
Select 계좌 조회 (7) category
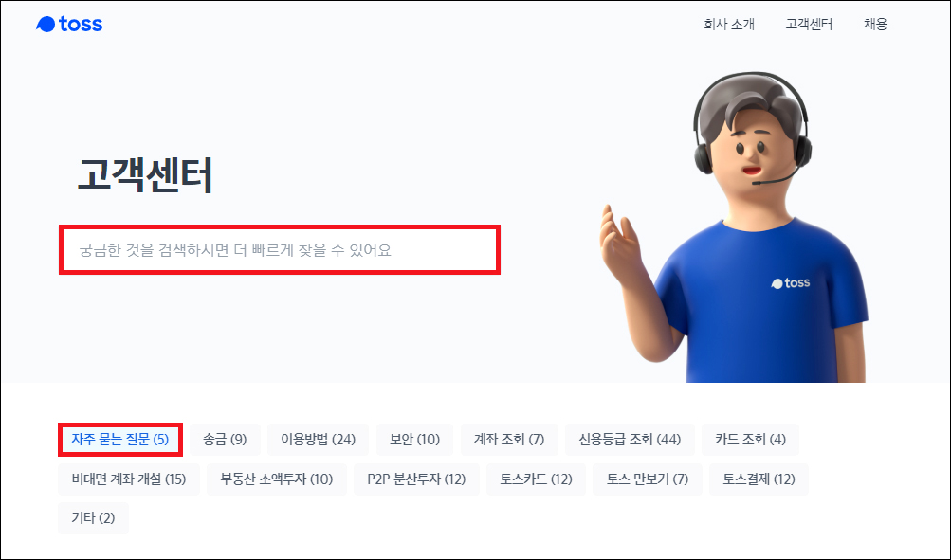(x=509, y=440)
